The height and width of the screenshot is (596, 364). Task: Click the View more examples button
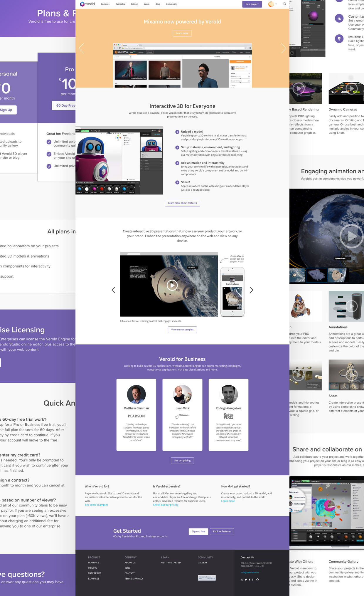pos(182,330)
